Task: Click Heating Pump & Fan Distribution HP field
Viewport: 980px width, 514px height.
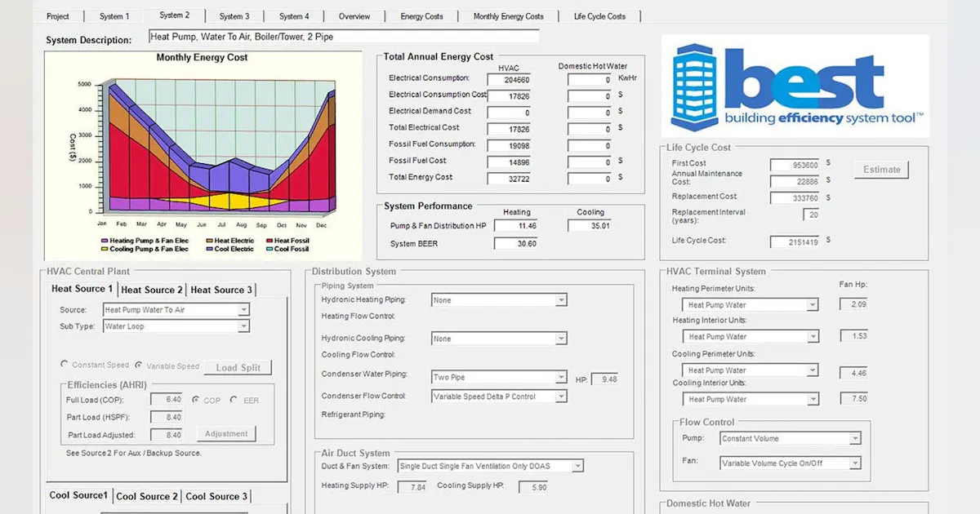Action: click(516, 226)
